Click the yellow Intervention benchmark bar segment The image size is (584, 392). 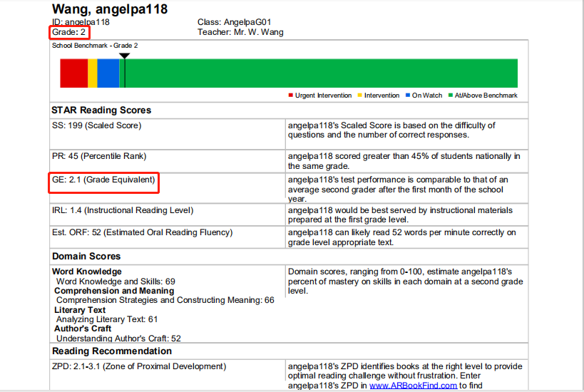pos(93,73)
